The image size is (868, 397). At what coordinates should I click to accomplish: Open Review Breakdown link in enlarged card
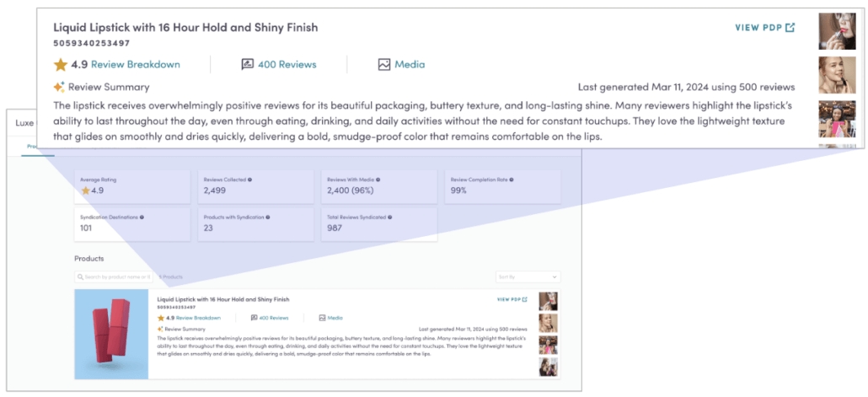[x=135, y=65]
